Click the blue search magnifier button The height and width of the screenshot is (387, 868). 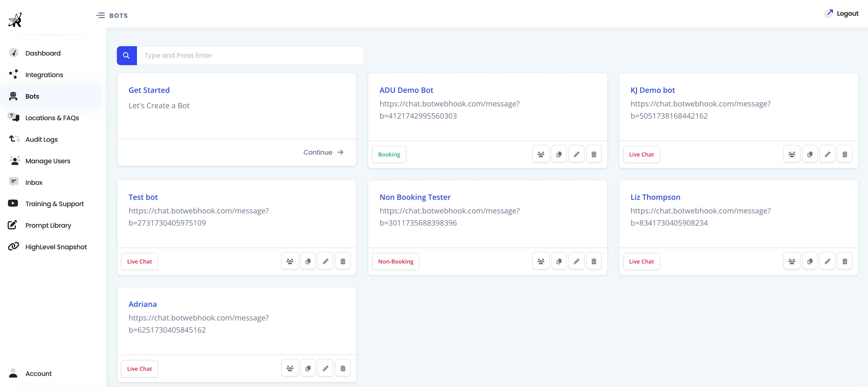coord(126,55)
